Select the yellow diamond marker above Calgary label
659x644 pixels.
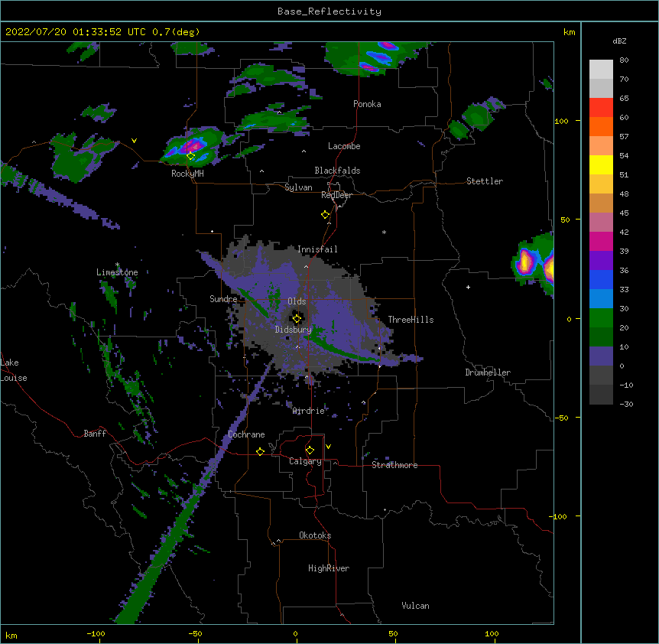[310, 450]
